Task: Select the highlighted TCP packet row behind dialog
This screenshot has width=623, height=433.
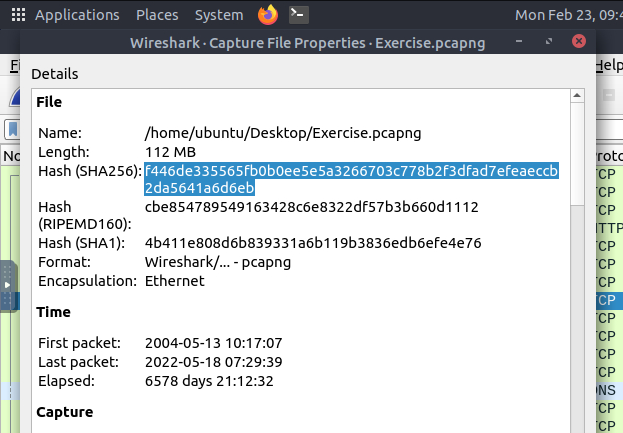Action: (609, 300)
